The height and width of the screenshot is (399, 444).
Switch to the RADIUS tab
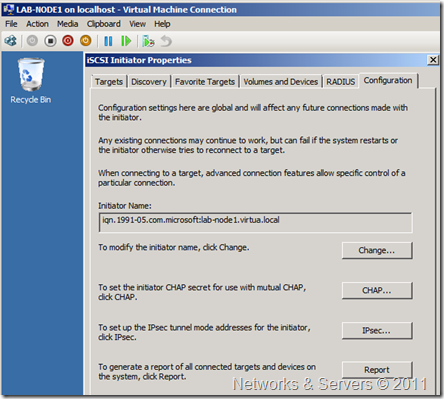[x=341, y=82]
